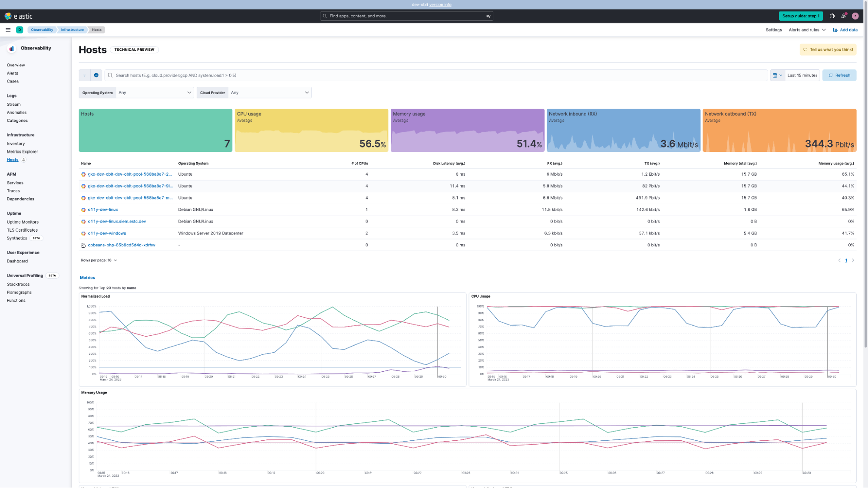Image resolution: width=868 pixels, height=488 pixels.
Task: Focus the Find apps, content global search
Action: tap(406, 16)
